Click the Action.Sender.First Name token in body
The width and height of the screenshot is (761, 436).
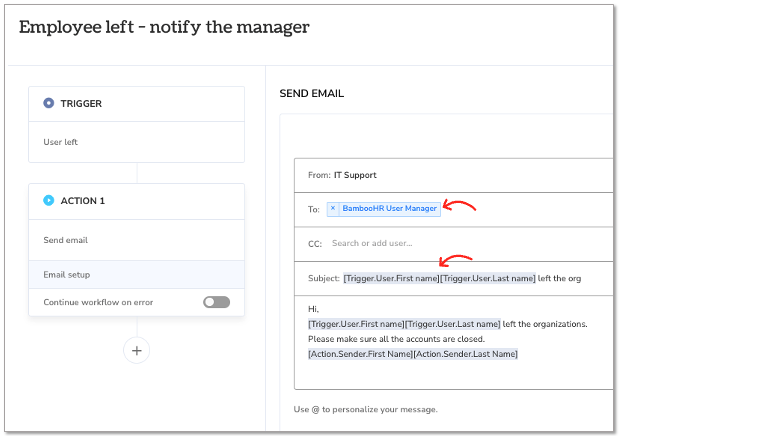coord(361,354)
